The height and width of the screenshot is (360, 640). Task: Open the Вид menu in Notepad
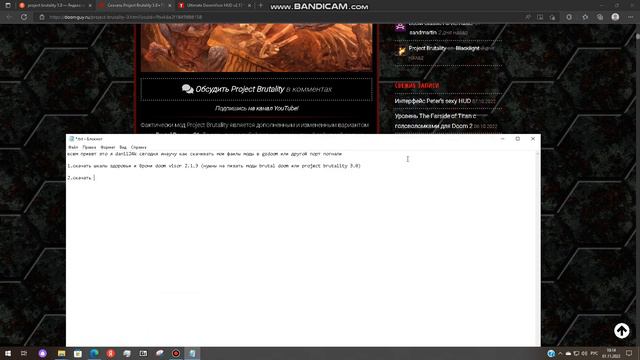pos(123,147)
